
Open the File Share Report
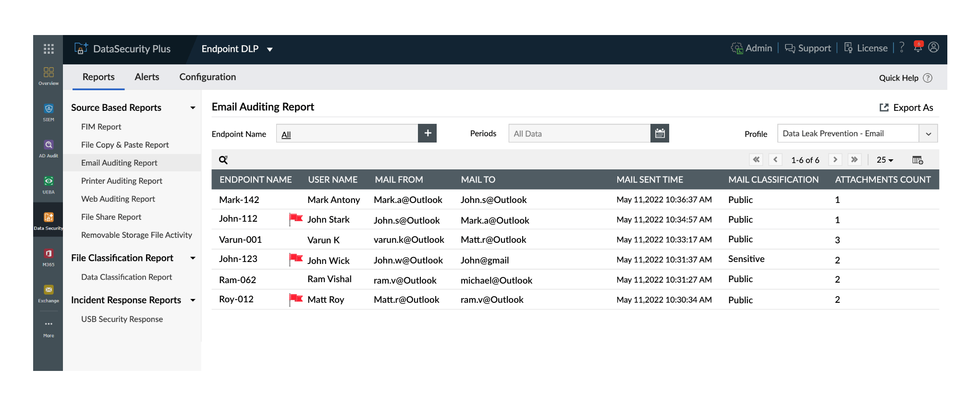(111, 217)
